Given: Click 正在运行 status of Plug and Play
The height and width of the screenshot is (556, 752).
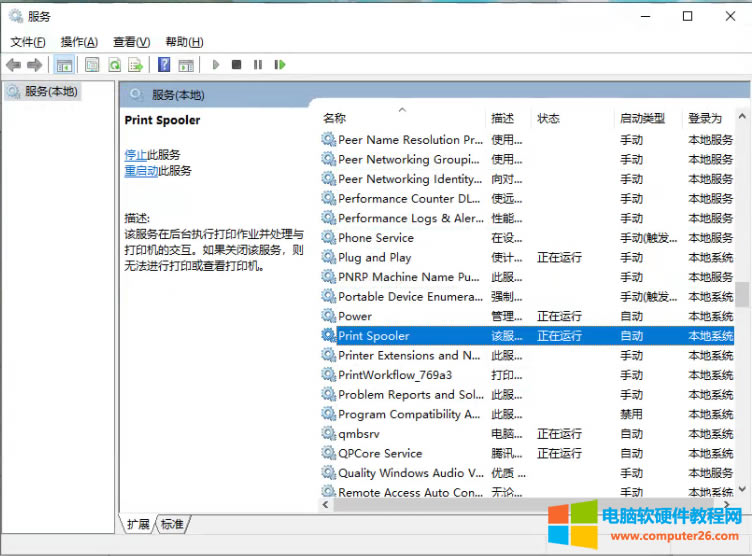Looking at the screenshot, I should click(x=559, y=257).
